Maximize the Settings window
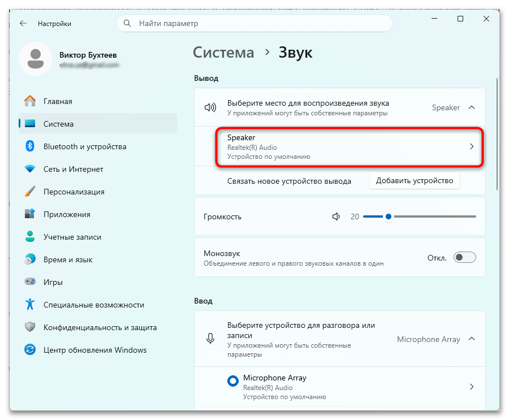 460,19
